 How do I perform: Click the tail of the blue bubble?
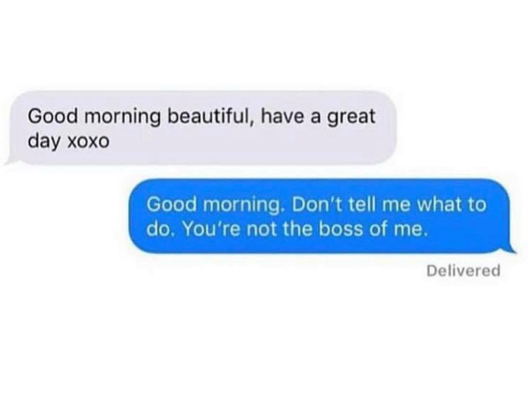click(x=510, y=250)
